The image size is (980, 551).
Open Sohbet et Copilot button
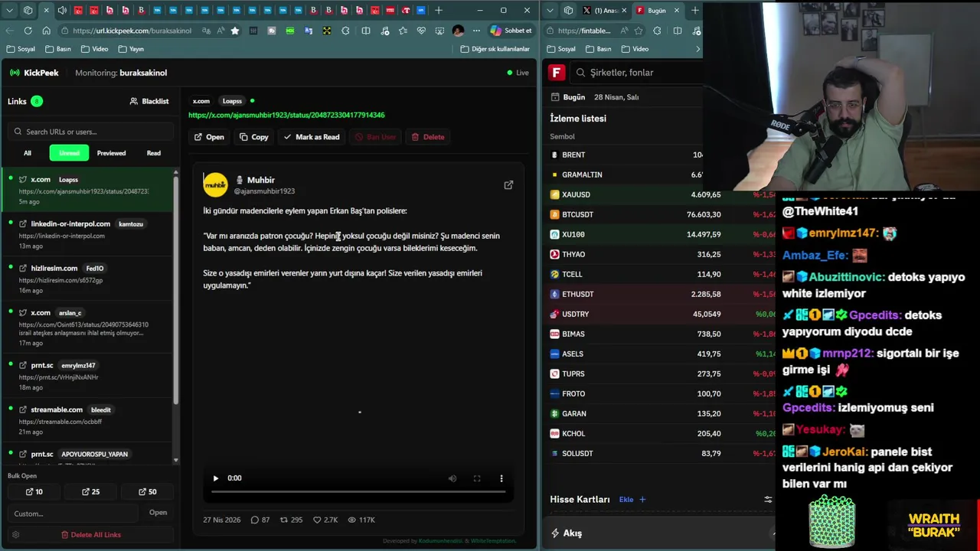(511, 31)
